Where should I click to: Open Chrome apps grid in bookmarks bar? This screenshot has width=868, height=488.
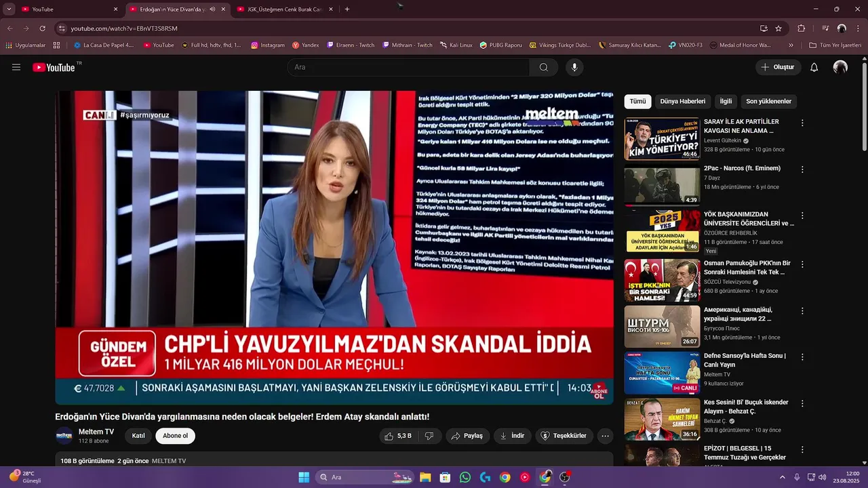[x=56, y=45]
